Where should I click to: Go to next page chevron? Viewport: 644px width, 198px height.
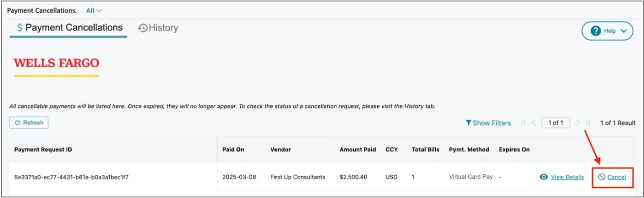click(x=578, y=122)
